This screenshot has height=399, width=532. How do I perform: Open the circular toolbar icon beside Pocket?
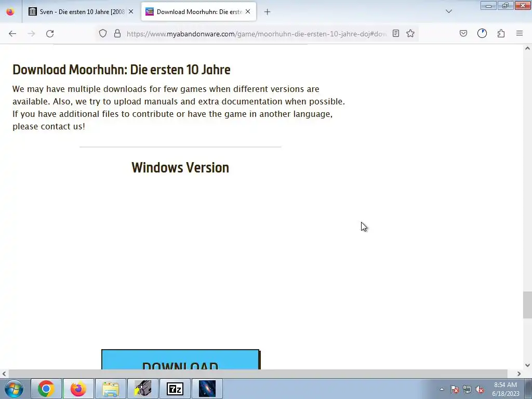tap(482, 33)
